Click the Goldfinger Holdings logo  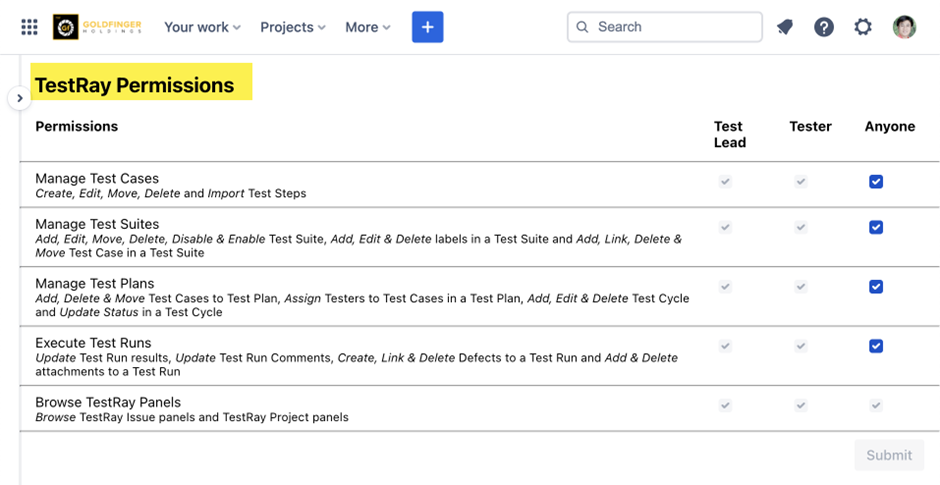pos(97,27)
